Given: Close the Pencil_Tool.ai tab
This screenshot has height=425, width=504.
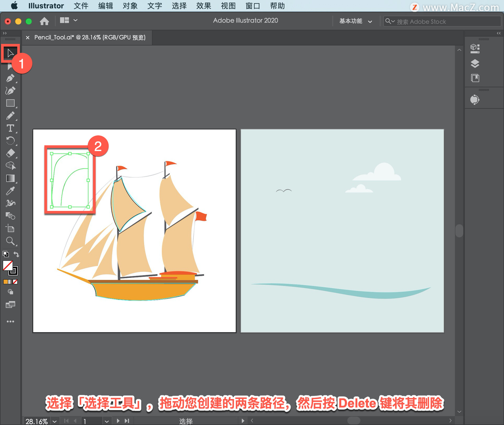Looking at the screenshot, I should coord(28,38).
